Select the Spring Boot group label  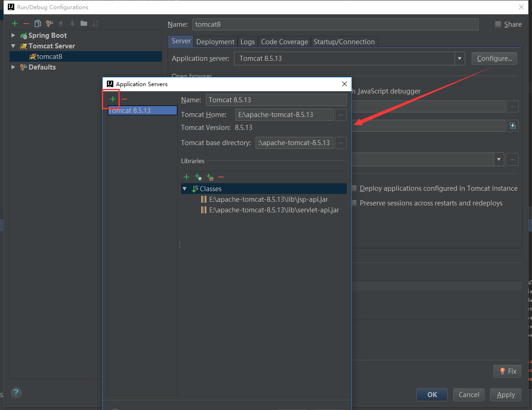pos(47,35)
